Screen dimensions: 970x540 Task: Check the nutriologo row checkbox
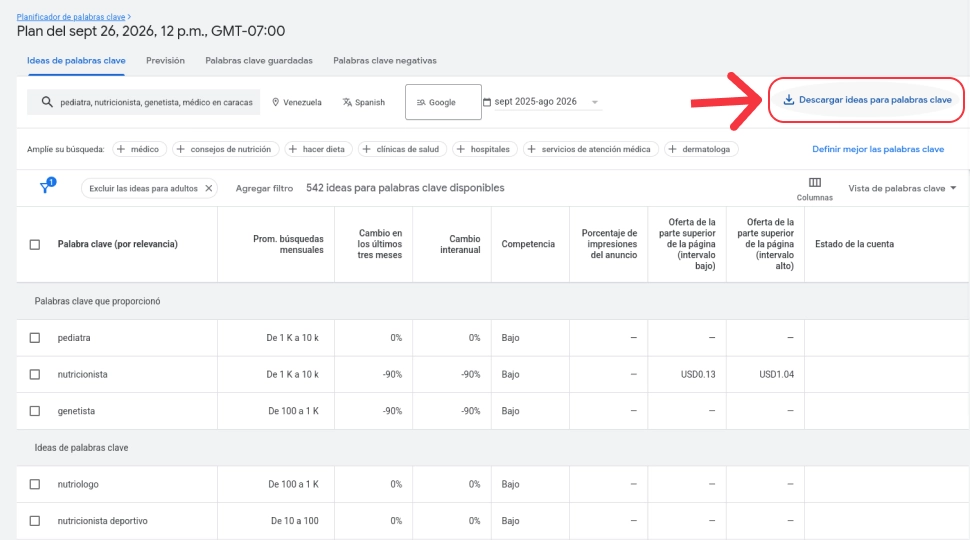click(x=35, y=484)
